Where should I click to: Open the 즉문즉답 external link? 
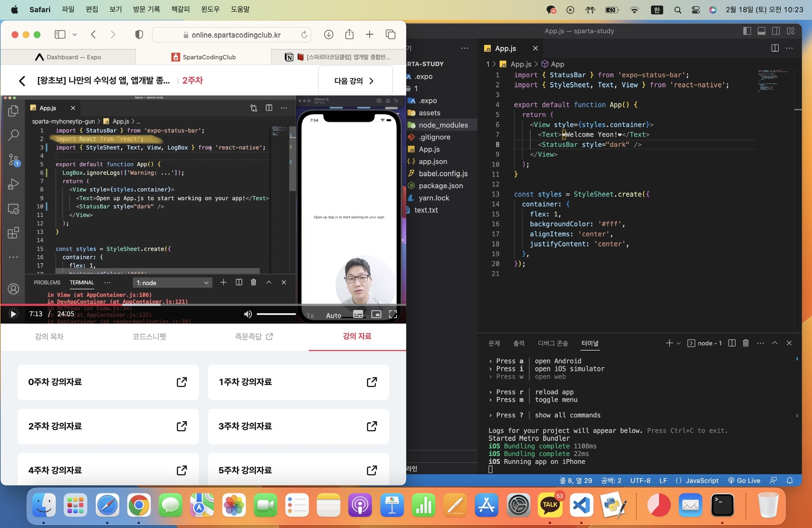pyautogui.click(x=254, y=336)
